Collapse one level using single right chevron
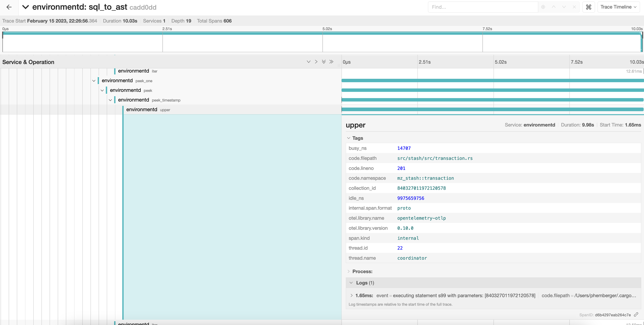Image resolution: width=644 pixels, height=325 pixels. click(x=316, y=62)
